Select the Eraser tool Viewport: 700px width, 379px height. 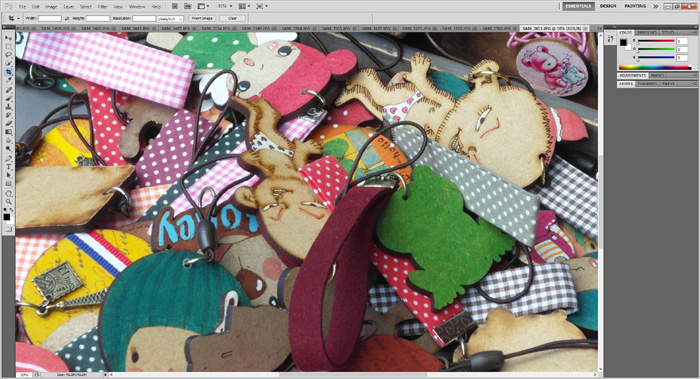8,124
